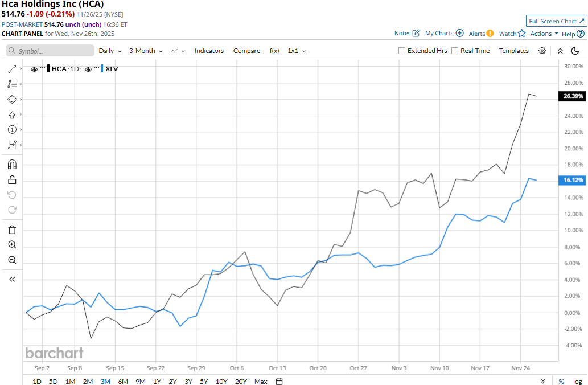Open the 3-Month period dropdown
588x385 pixels.
click(146, 51)
